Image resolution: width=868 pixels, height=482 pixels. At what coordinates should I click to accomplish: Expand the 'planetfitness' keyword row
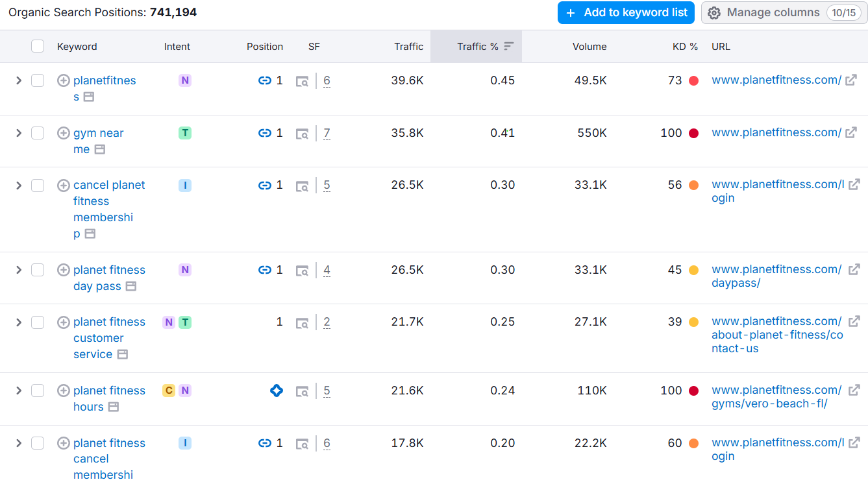[19, 80]
